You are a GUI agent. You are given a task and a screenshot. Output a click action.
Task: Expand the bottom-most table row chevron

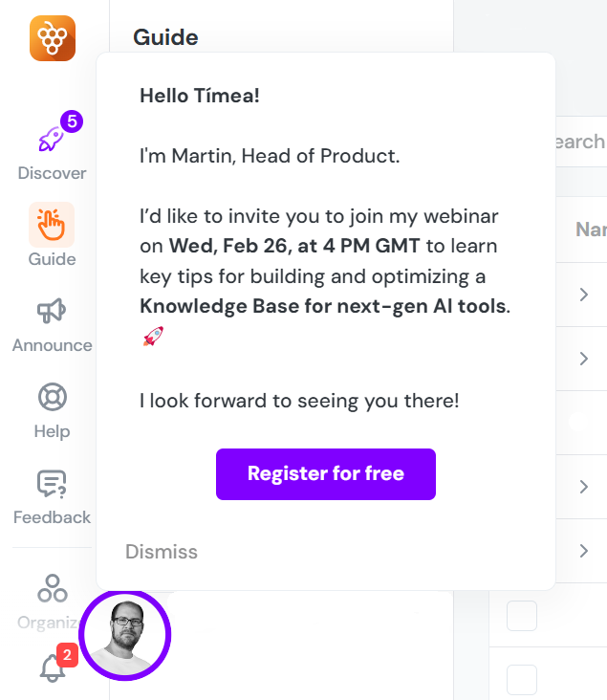pos(583,550)
